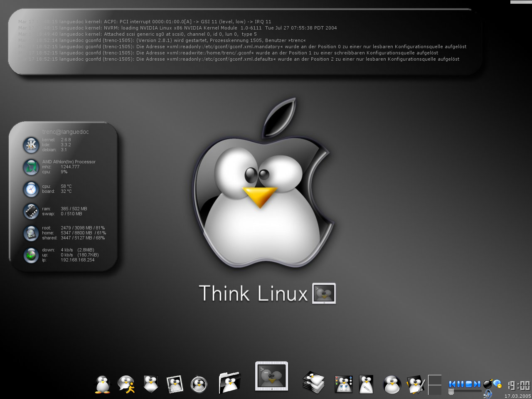The image size is (532, 399).
Task: Click the swap 0 / 510 MB line
Action: 62,214
